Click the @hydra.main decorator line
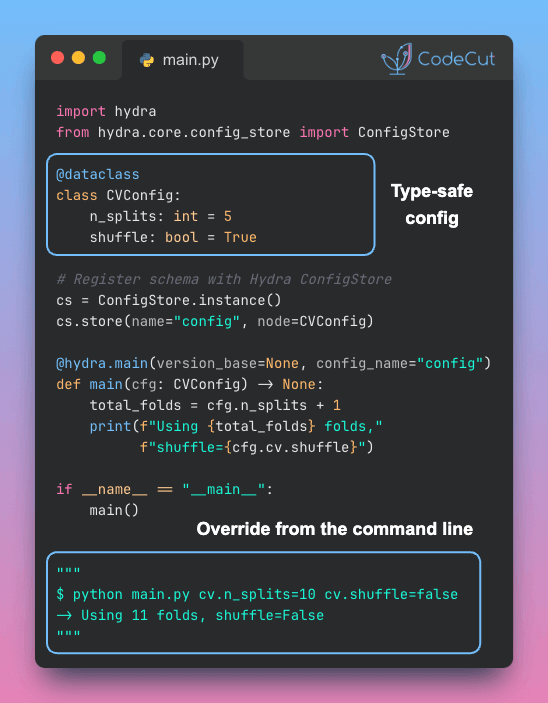The image size is (548, 703). (x=274, y=363)
